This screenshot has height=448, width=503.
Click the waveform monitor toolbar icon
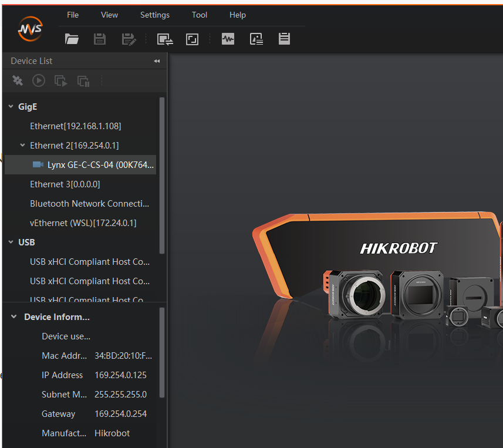pyautogui.click(x=228, y=39)
